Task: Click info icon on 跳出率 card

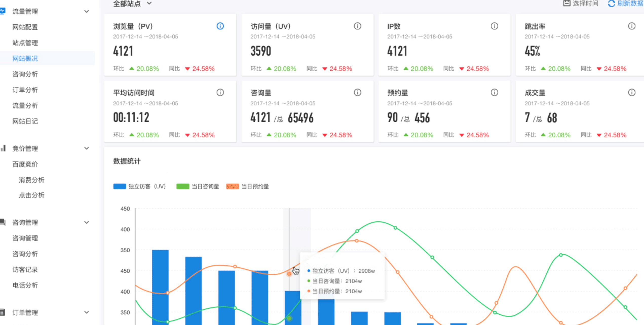Action: [632, 26]
